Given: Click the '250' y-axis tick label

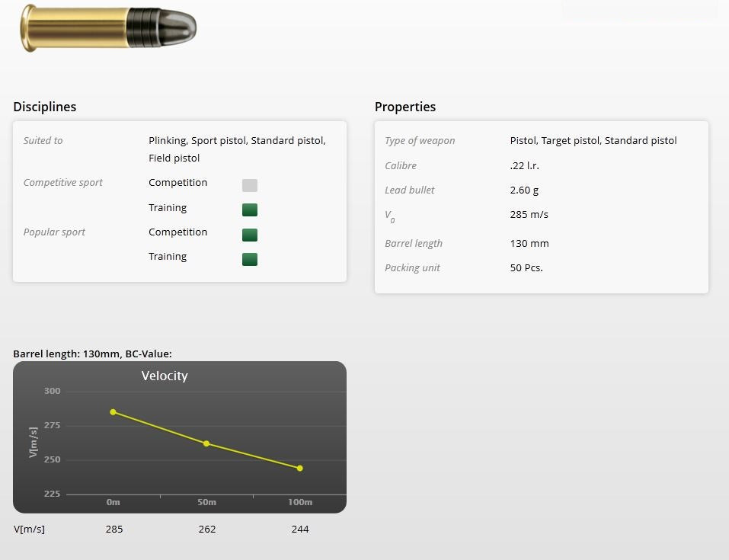Looking at the screenshot, I should tap(52, 459).
